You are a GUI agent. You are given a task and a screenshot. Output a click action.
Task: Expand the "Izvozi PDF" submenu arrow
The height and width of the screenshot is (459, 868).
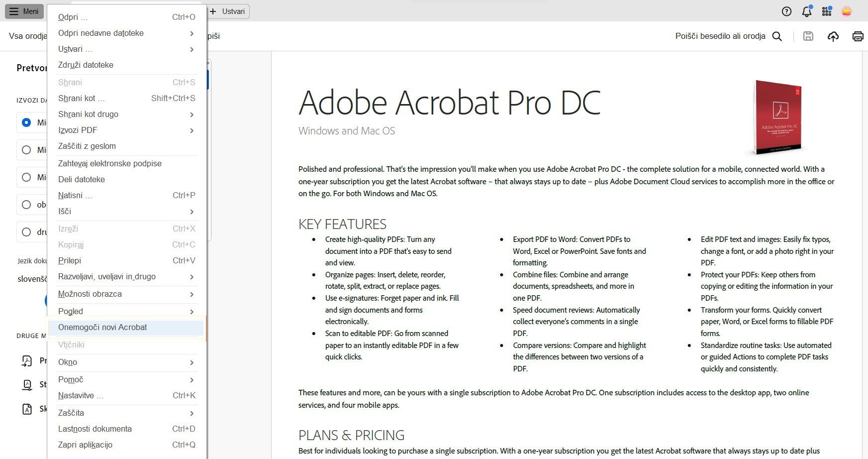pyautogui.click(x=192, y=130)
